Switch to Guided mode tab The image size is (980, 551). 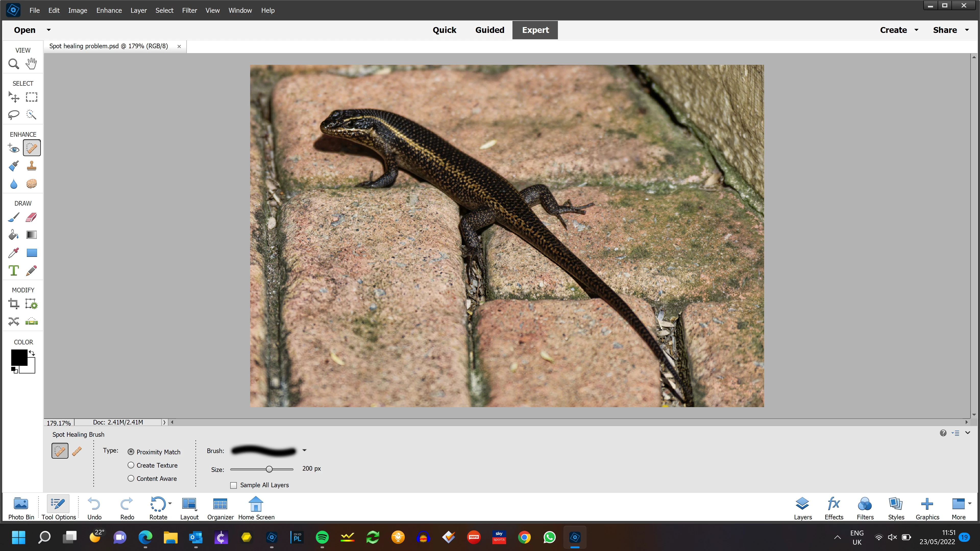pos(490,30)
